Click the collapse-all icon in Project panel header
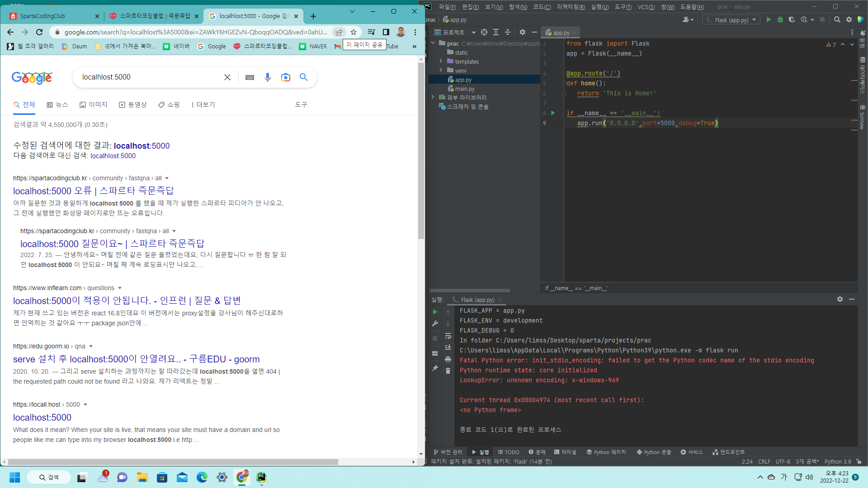 [508, 33]
